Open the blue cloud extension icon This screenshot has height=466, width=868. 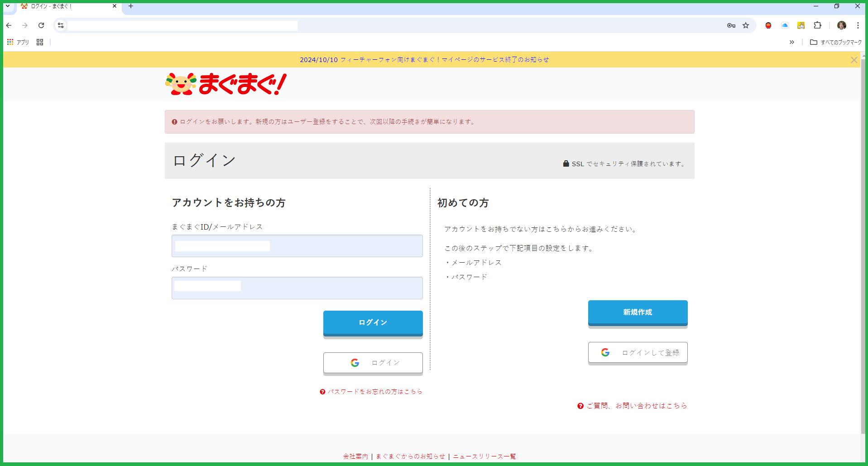click(785, 25)
